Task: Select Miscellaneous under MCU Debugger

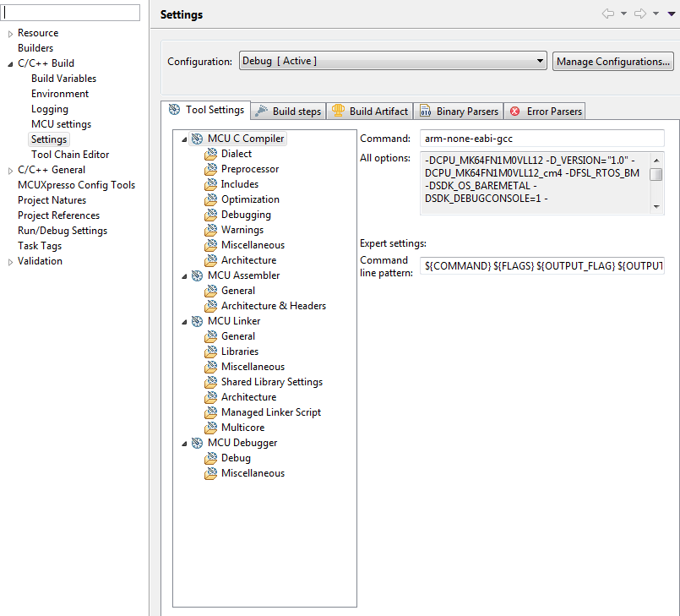Action: 253,473
